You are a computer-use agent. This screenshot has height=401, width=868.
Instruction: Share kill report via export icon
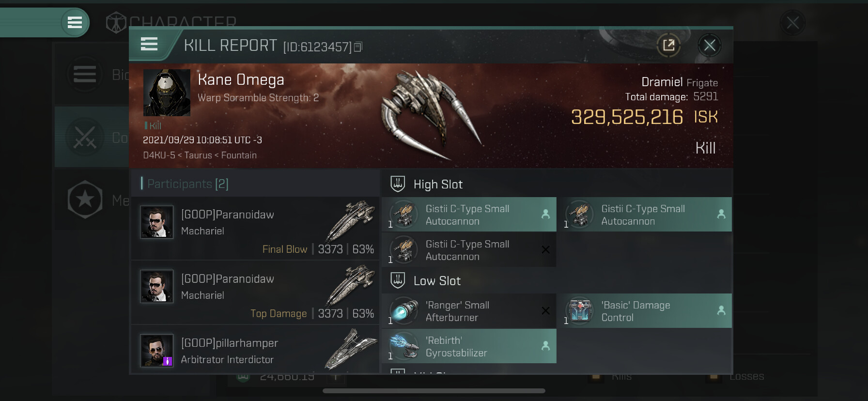pos(669,46)
